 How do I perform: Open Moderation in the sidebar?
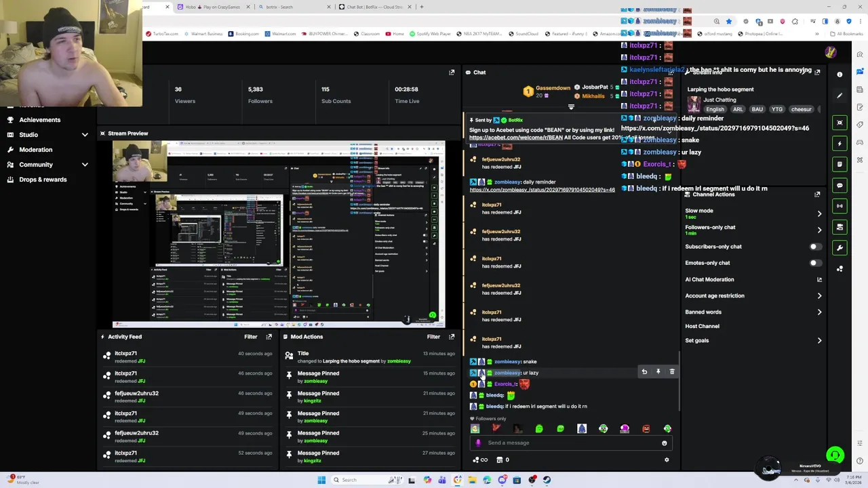coord(35,150)
